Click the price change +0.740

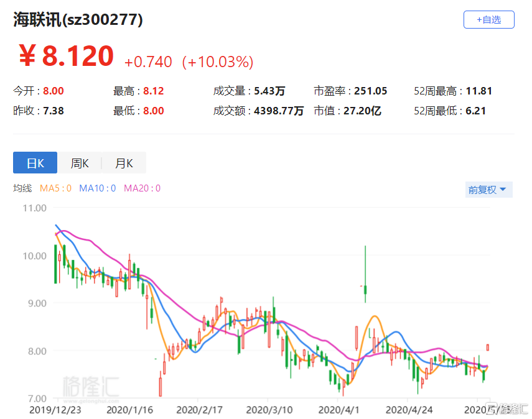click(148, 62)
